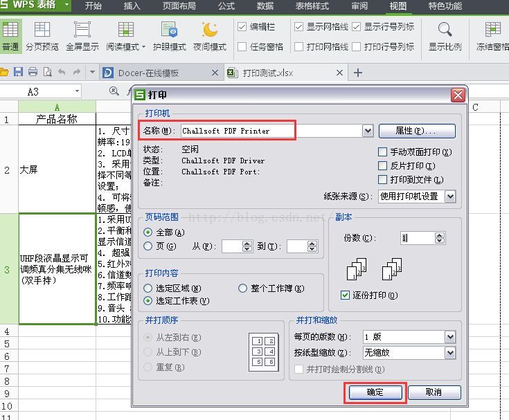Open the 公式 ribbon tab
Screen dimensions: 509x420
(226, 6)
